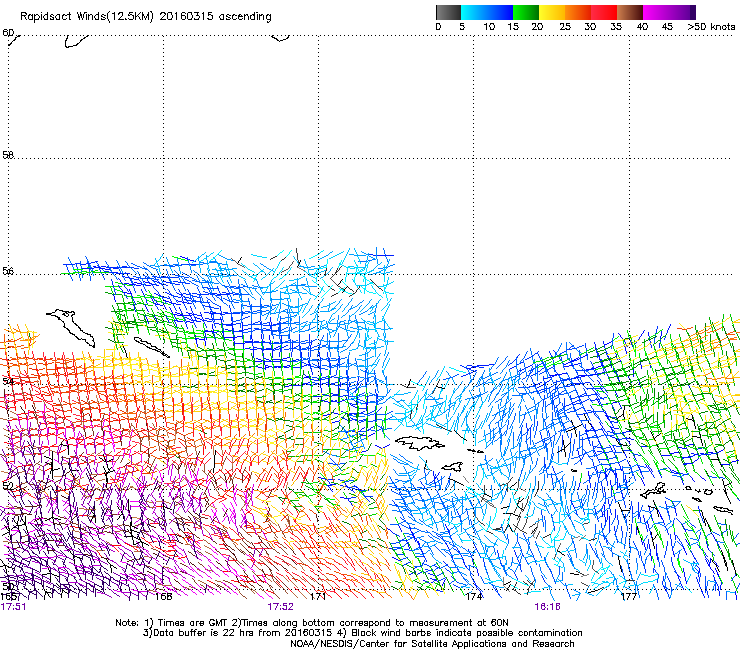Viewport: 740px width, 650px height.
Task: Select the '56' latitude label
Action: click(x=8, y=271)
